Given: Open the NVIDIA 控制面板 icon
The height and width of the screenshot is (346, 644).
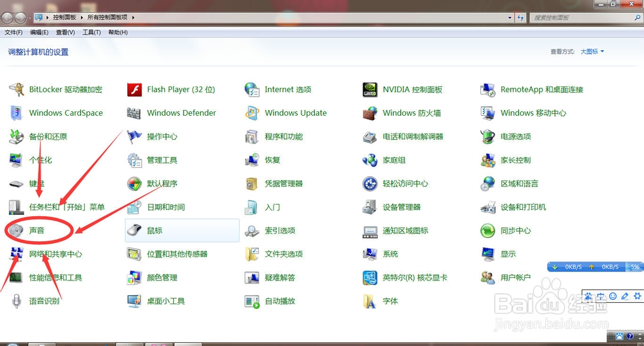Looking at the screenshot, I should pos(370,89).
